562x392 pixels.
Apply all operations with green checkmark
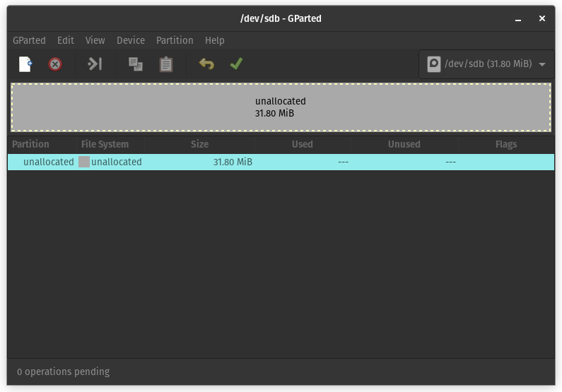(x=237, y=64)
